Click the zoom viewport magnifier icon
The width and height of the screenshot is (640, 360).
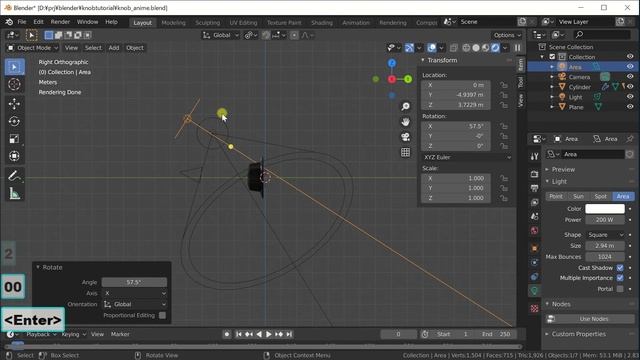coord(405,107)
